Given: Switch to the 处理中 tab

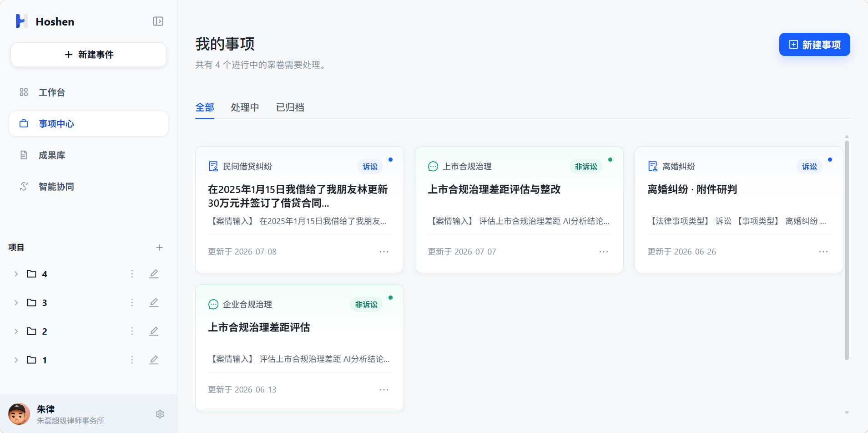Looking at the screenshot, I should [245, 107].
